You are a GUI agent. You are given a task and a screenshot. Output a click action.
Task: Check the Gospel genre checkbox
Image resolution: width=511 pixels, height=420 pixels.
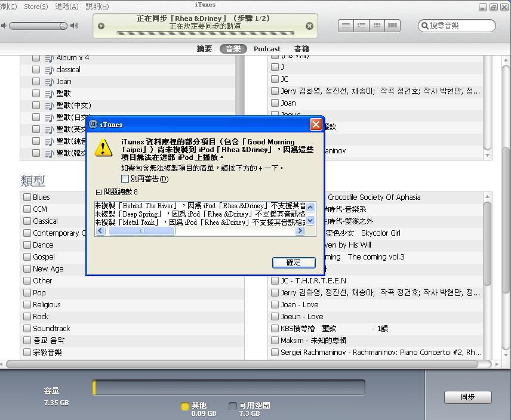coord(27,257)
